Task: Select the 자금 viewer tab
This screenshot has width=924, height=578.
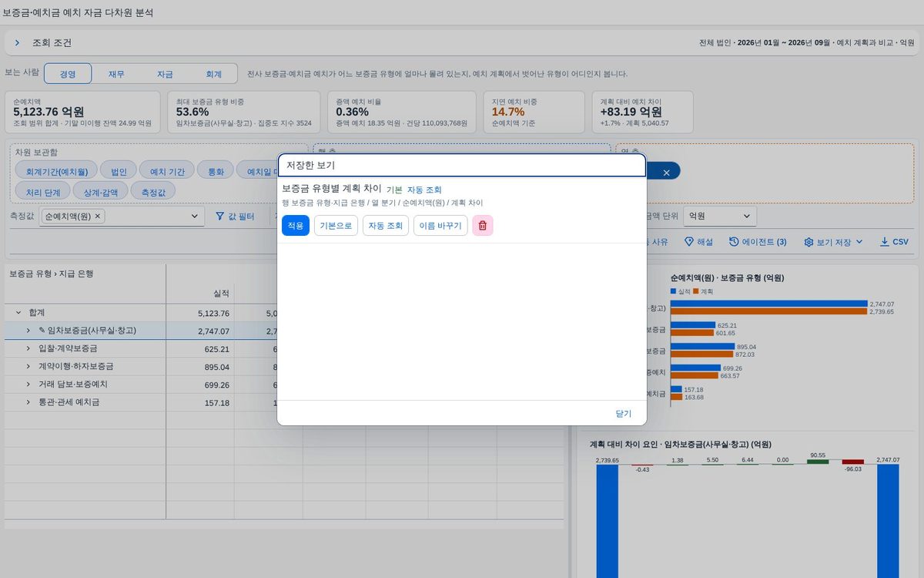Action: click(x=165, y=74)
